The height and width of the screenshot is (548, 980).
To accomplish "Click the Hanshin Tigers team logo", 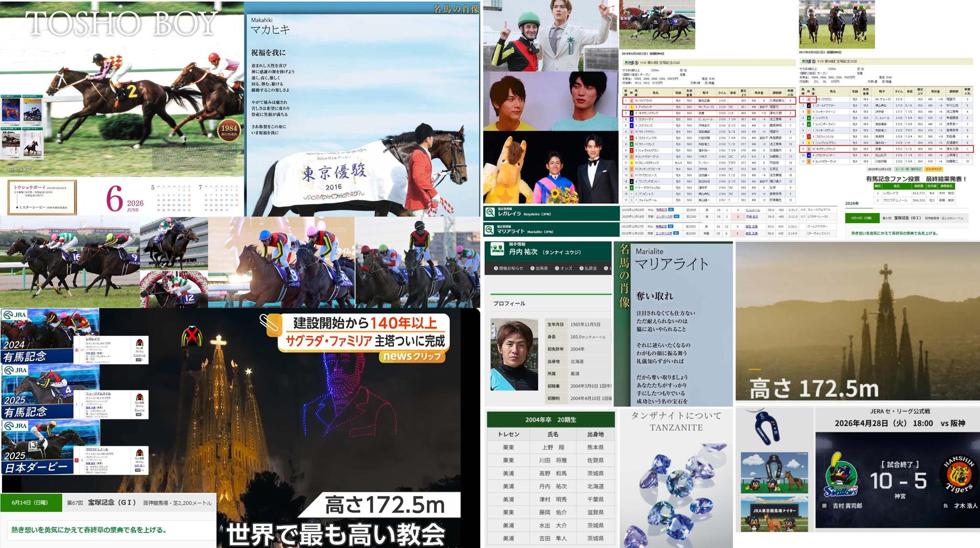I will pos(959,475).
